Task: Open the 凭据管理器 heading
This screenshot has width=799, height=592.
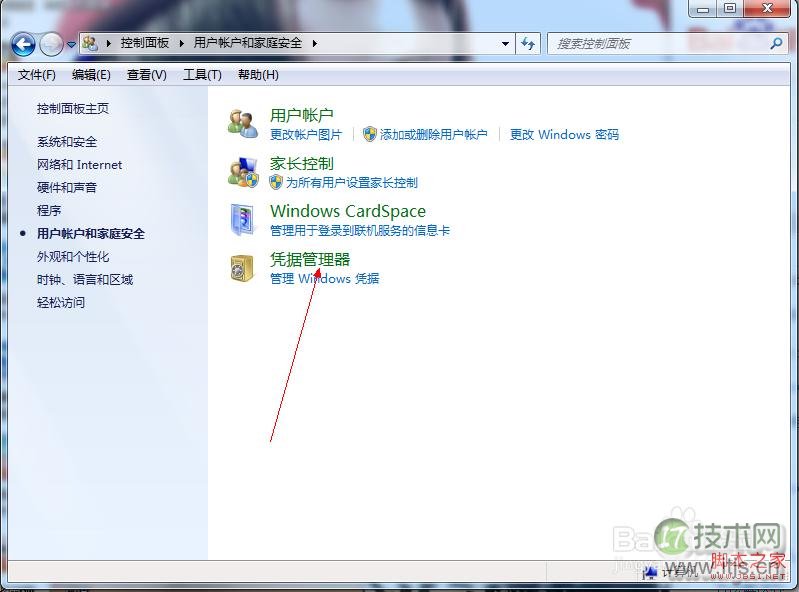Action: click(x=310, y=260)
